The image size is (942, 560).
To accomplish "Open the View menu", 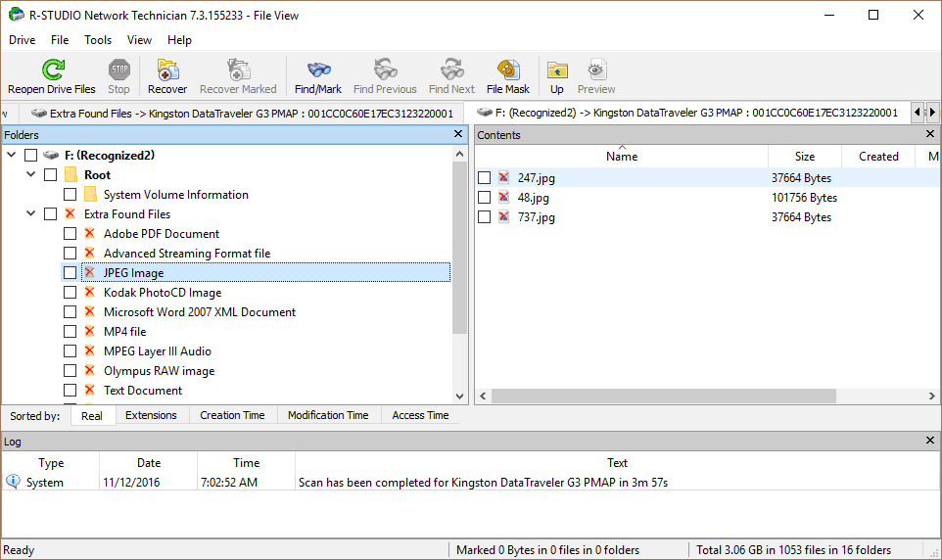I will [139, 40].
